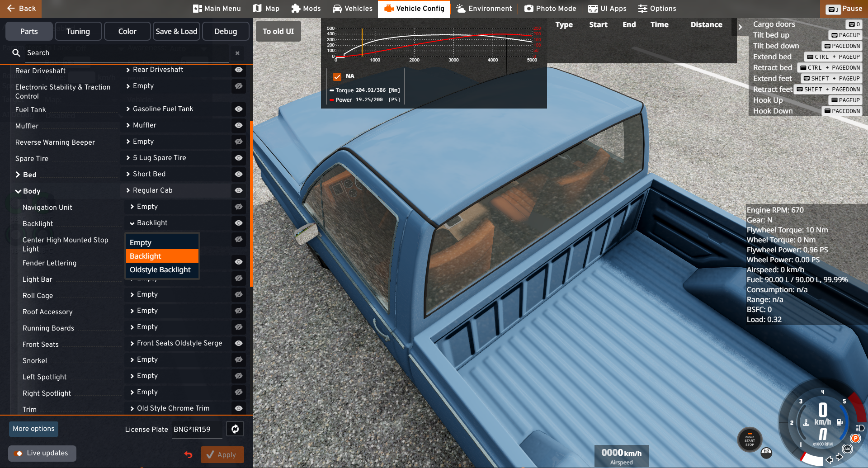
Task: Click the Hook Down PAGEDOWN key badge
Action: tap(842, 111)
